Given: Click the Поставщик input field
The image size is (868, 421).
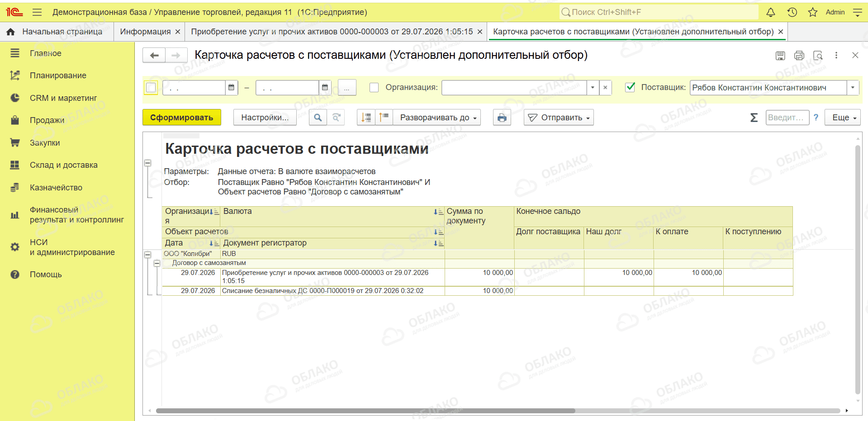Looking at the screenshot, I should [x=768, y=87].
